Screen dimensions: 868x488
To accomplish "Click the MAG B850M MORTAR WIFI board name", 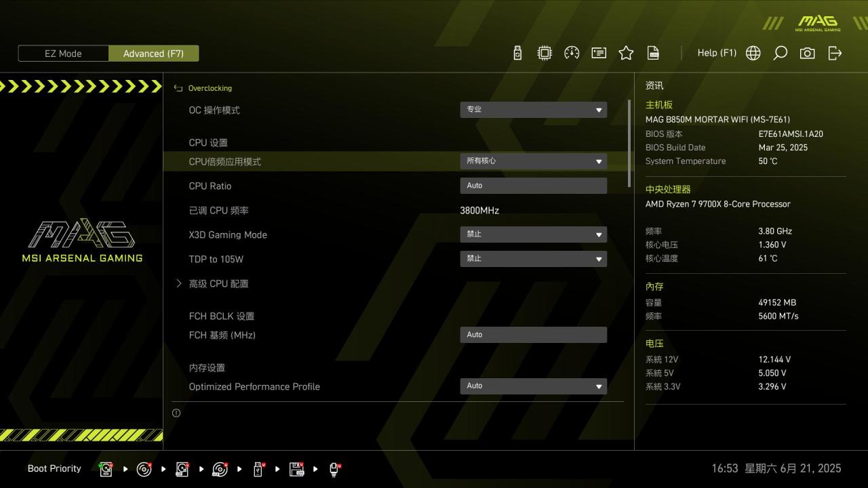I will coord(717,119).
